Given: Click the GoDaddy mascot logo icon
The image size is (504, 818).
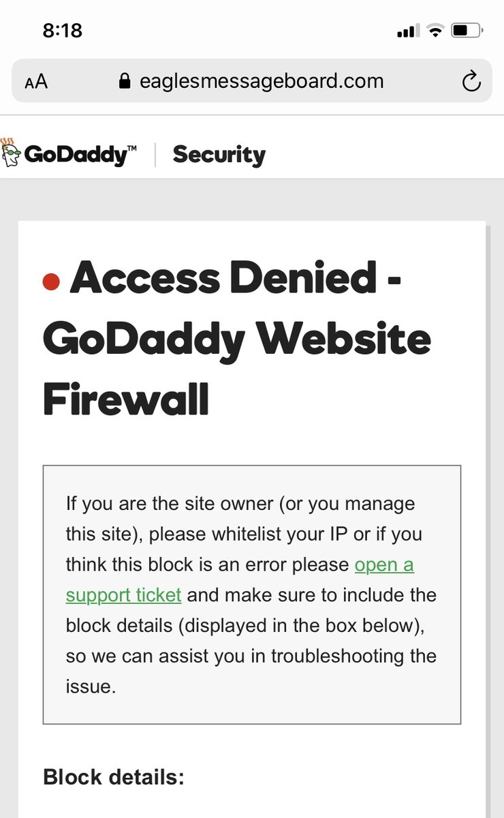Looking at the screenshot, I should [10, 153].
